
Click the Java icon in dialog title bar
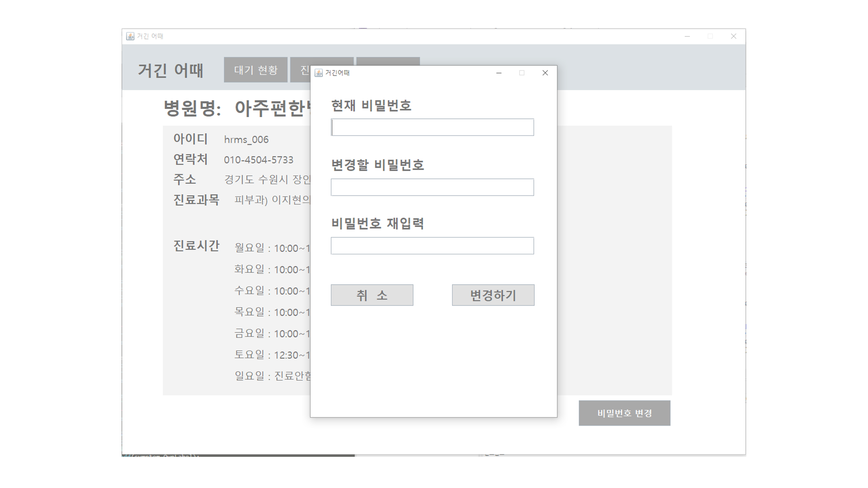tap(319, 73)
